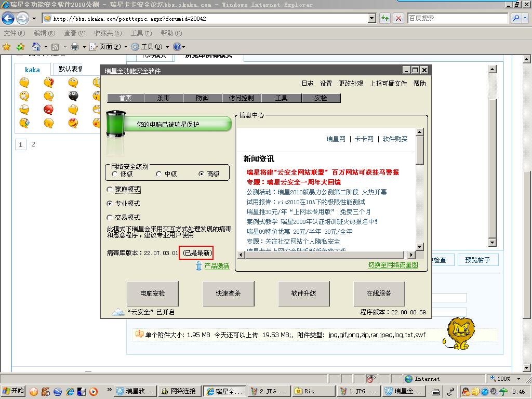
Task: Click the 产品激活 link
Action: [x=217, y=266]
